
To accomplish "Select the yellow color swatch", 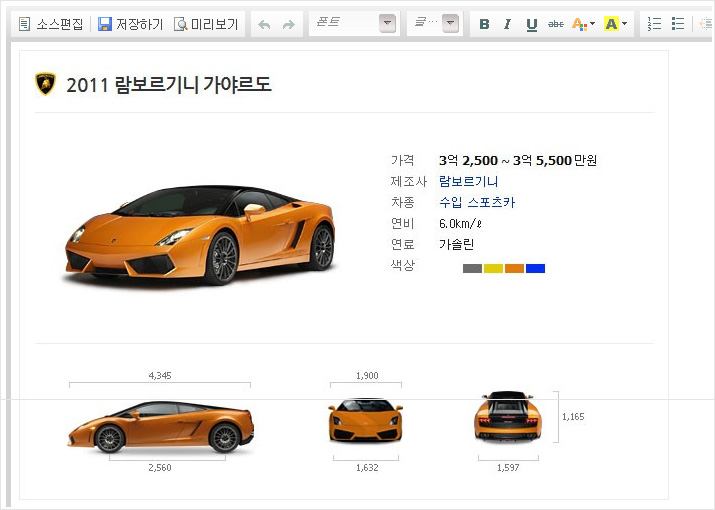I will click(x=493, y=268).
